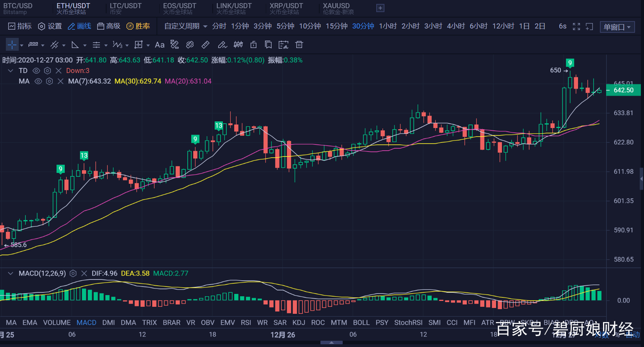This screenshot has width=644, height=347.
Task: Click the 642.50 current price label
Action: [x=623, y=90]
